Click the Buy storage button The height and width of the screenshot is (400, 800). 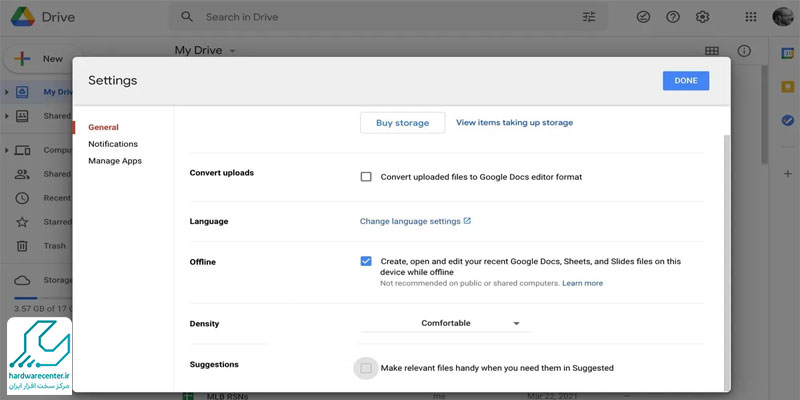pos(403,123)
